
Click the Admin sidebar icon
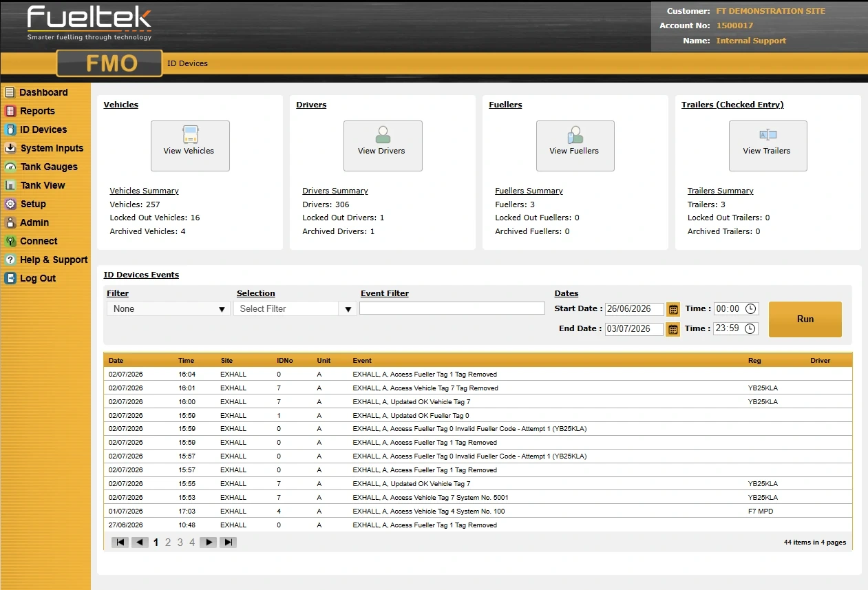click(x=10, y=222)
